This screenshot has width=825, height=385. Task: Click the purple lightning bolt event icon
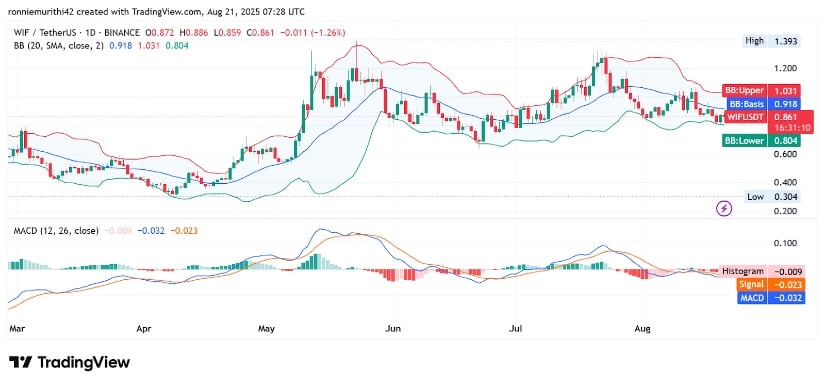[724, 209]
